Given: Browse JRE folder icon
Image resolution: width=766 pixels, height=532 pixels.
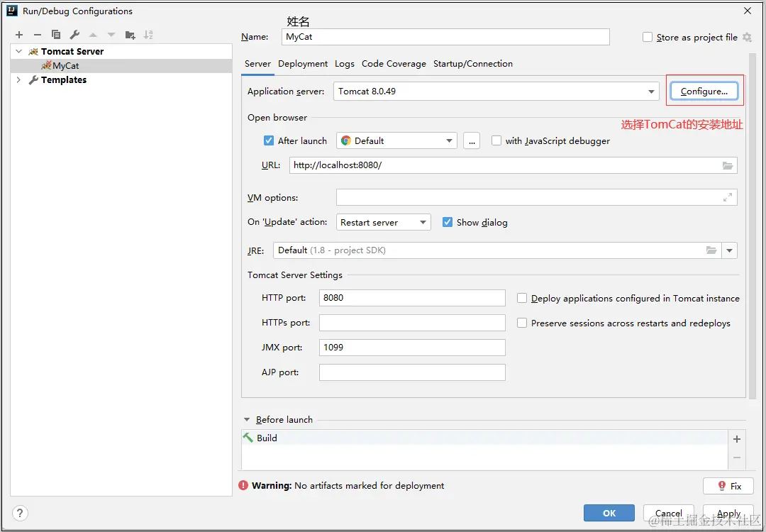Looking at the screenshot, I should (x=711, y=250).
